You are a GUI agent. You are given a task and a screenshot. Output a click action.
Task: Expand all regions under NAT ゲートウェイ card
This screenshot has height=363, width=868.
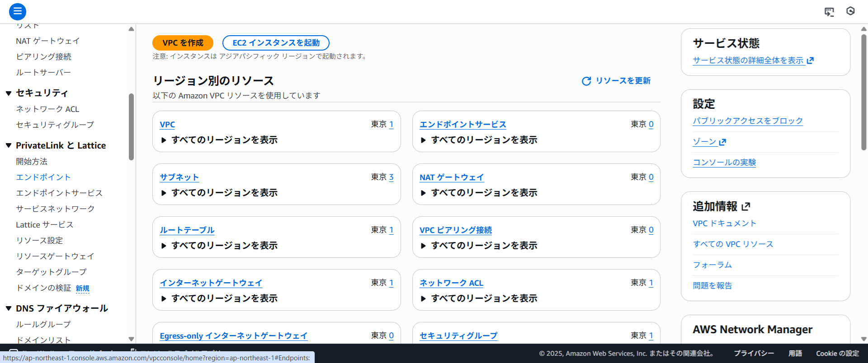click(424, 193)
